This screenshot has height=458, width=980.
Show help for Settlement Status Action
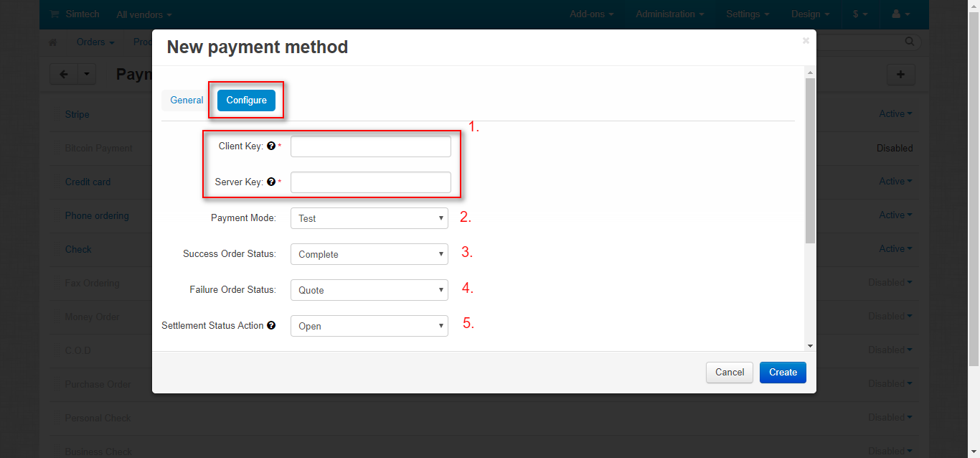(x=271, y=325)
